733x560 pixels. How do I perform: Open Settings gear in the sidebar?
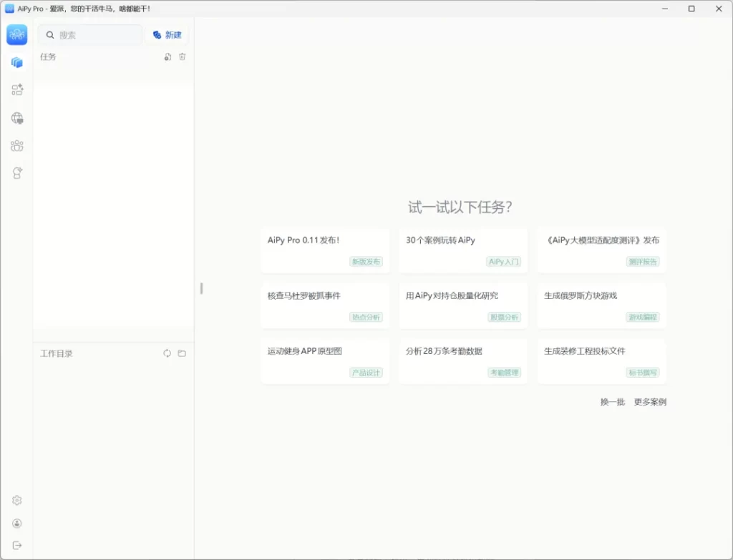tap(17, 501)
